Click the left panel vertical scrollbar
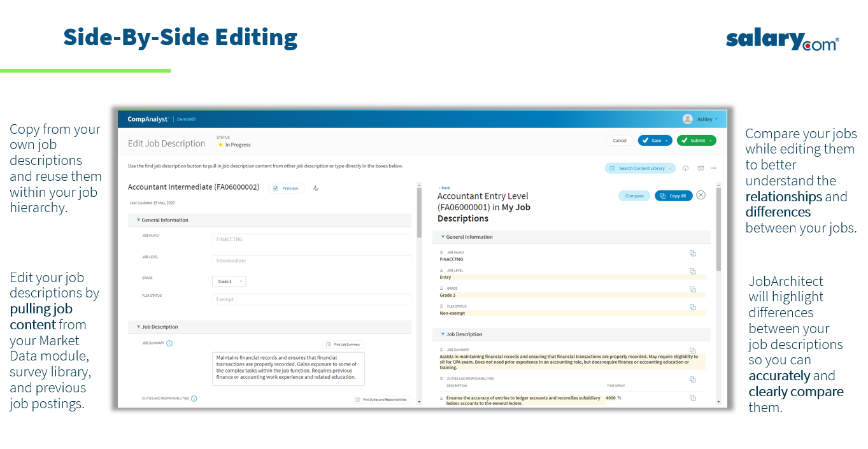The height and width of the screenshot is (449, 868). (x=419, y=213)
